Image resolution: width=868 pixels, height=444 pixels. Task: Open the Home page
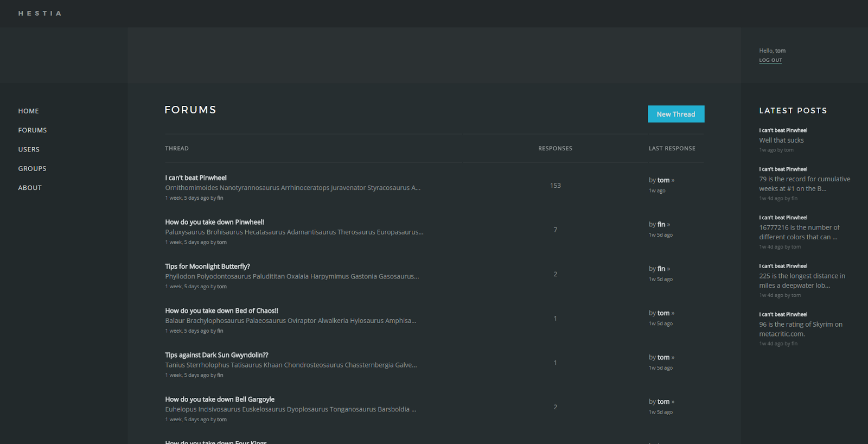coord(28,111)
